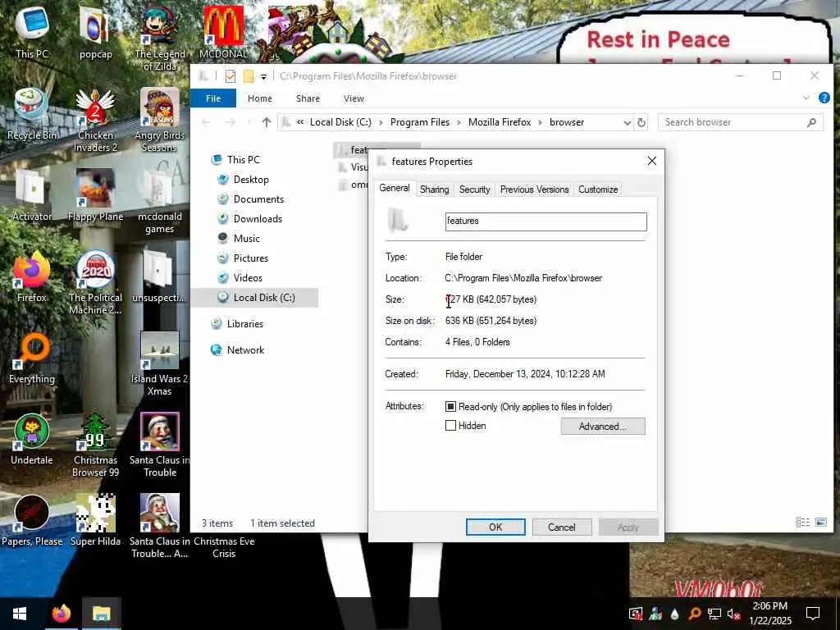Open the popcap desktop icon
Image resolution: width=840 pixels, height=630 pixels.
pyautogui.click(x=95, y=32)
